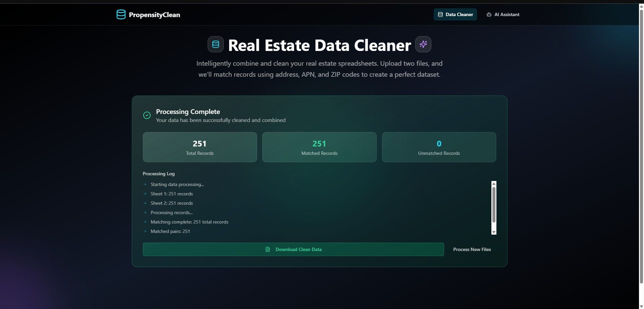Click the 'Matching complete: 251 total records' line
644x309 pixels.
pos(190,222)
